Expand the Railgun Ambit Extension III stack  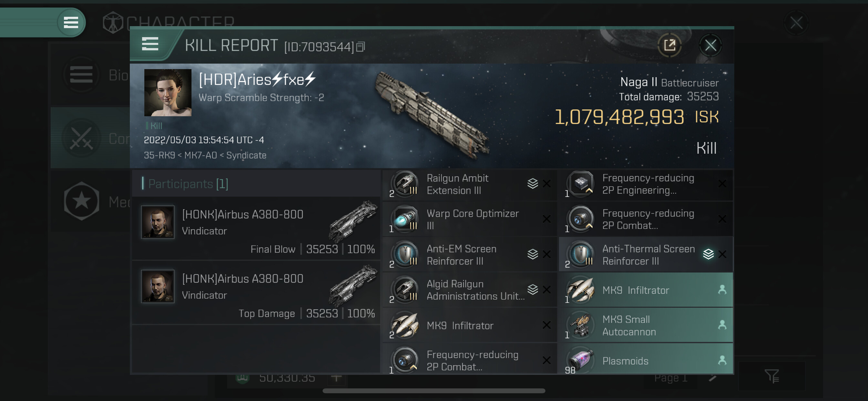[532, 184]
